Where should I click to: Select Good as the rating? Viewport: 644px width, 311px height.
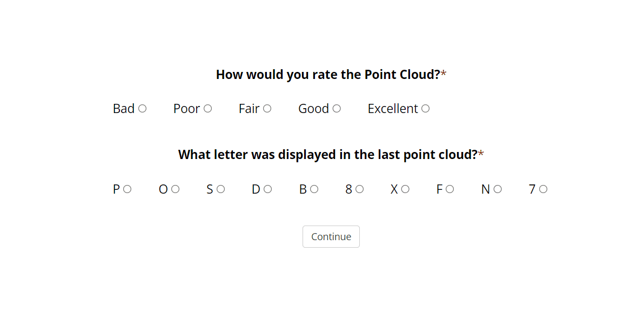coord(337,109)
